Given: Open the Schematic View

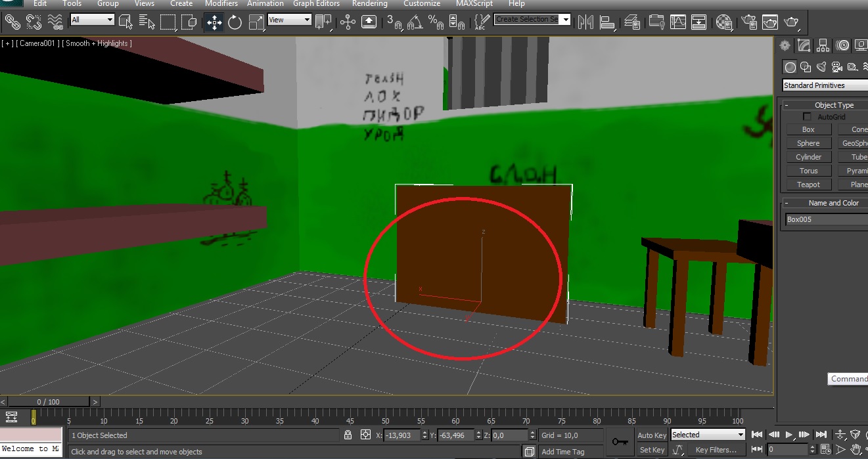Looking at the screenshot, I should tap(699, 22).
